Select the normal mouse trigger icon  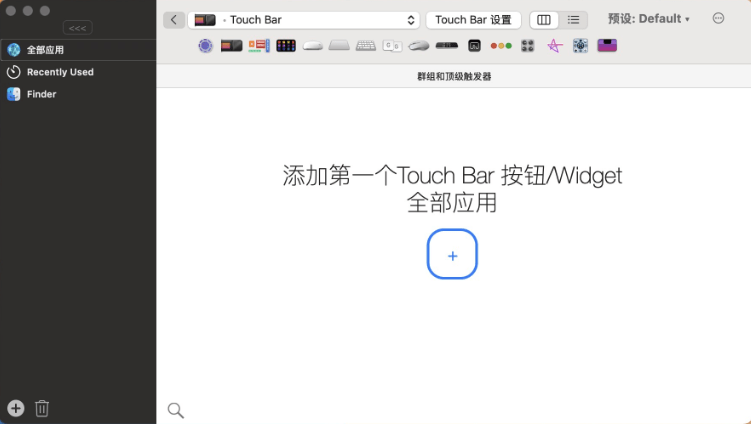(x=419, y=46)
